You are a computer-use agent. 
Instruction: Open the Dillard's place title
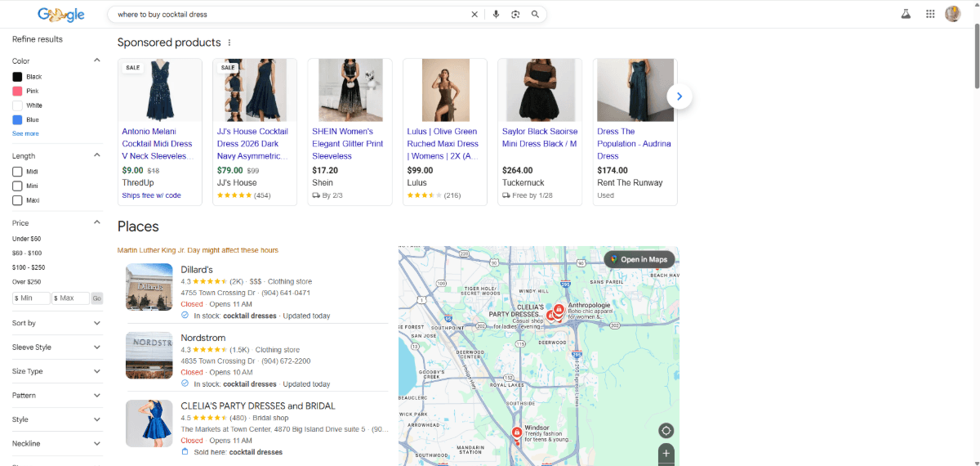197,270
